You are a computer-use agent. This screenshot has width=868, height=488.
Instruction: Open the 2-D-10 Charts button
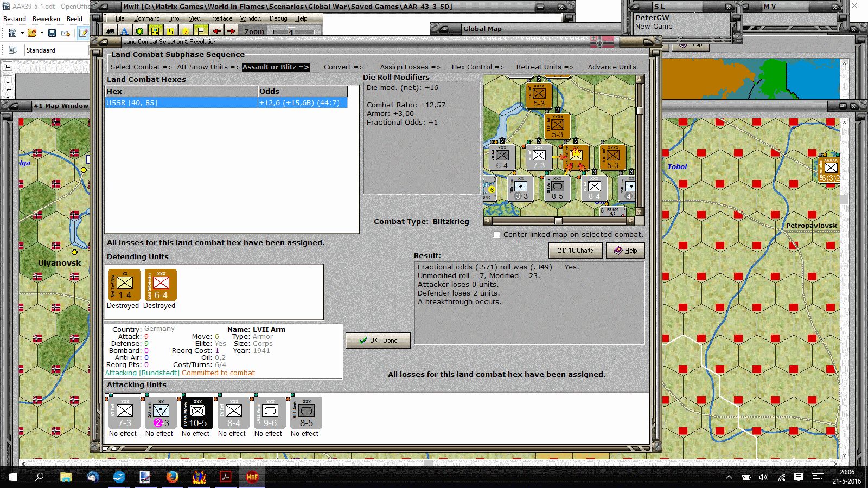click(576, 251)
